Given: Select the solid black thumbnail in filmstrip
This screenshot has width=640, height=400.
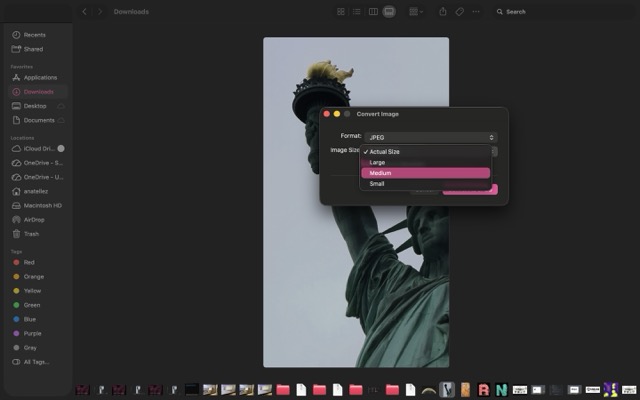Looking at the screenshot, I should pyautogui.click(x=191, y=389).
